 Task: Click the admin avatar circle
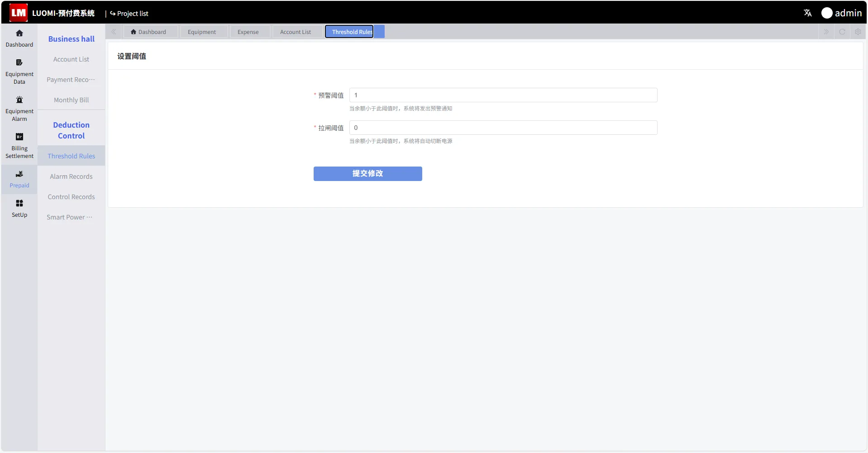point(826,13)
